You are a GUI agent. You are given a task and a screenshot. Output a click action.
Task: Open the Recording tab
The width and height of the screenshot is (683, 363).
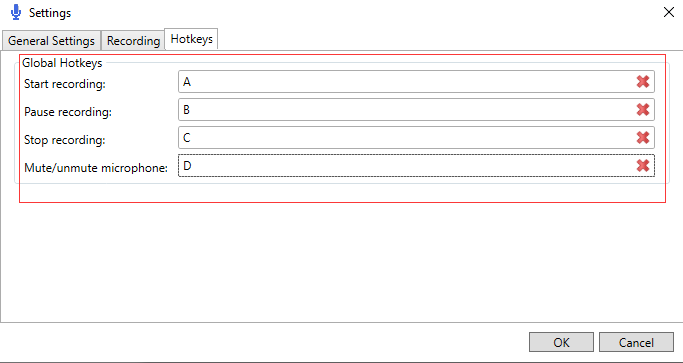pos(133,41)
